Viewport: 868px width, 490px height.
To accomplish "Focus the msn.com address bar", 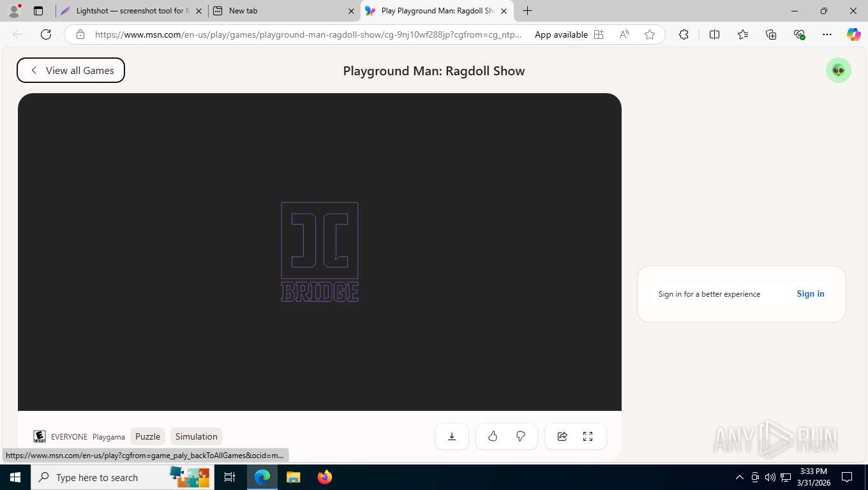I will coord(308,34).
